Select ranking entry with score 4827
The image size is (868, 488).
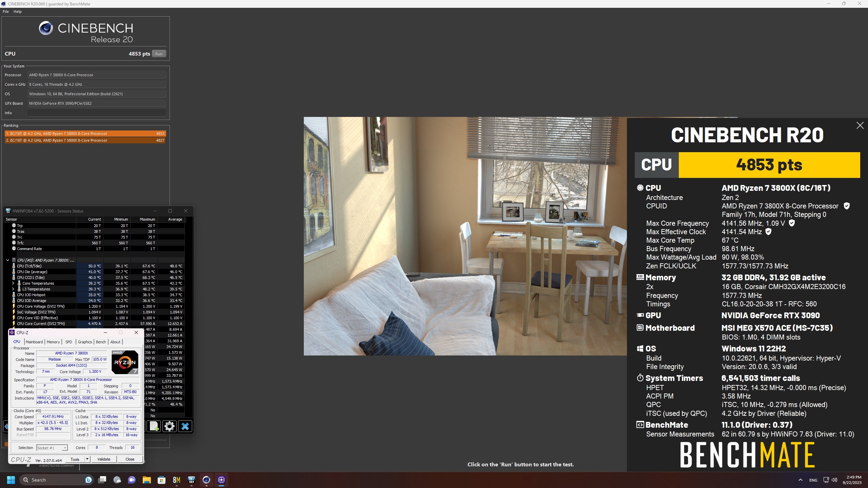pos(85,140)
